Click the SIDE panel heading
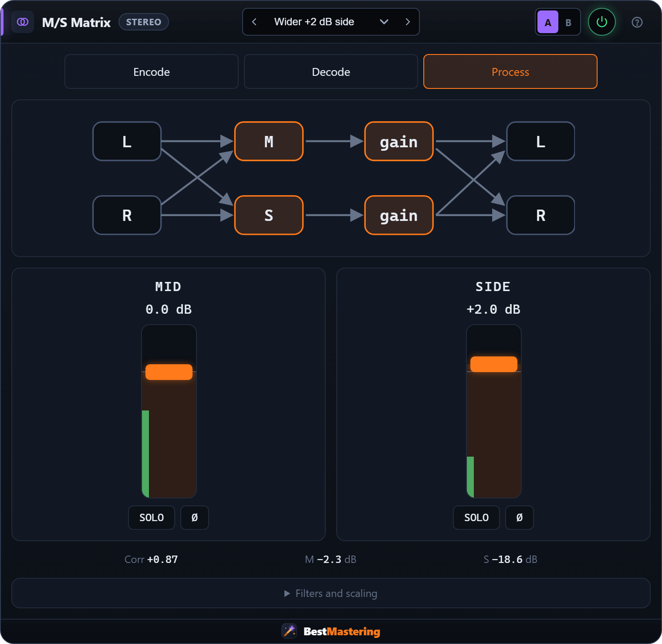Viewport: 662px width, 644px height. (493, 287)
